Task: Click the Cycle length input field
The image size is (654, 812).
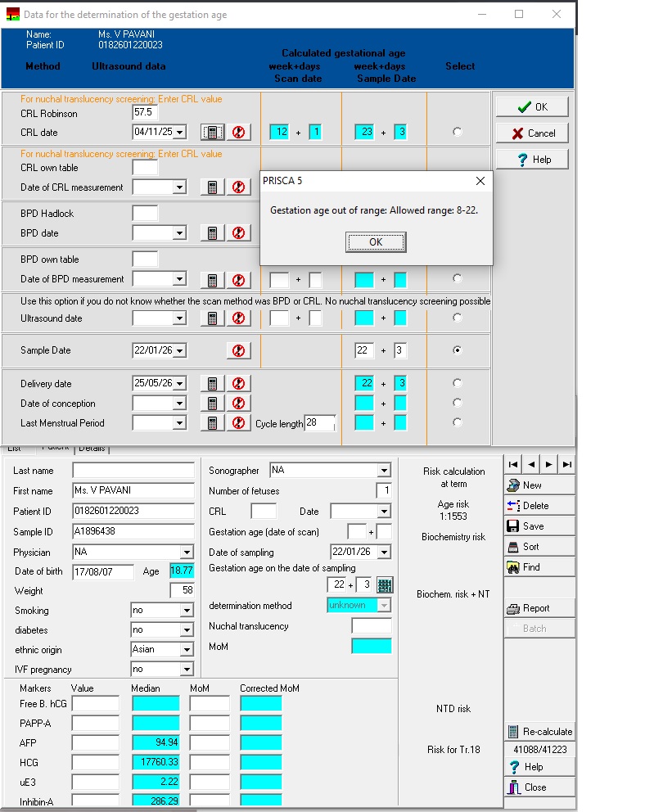Action: click(319, 423)
